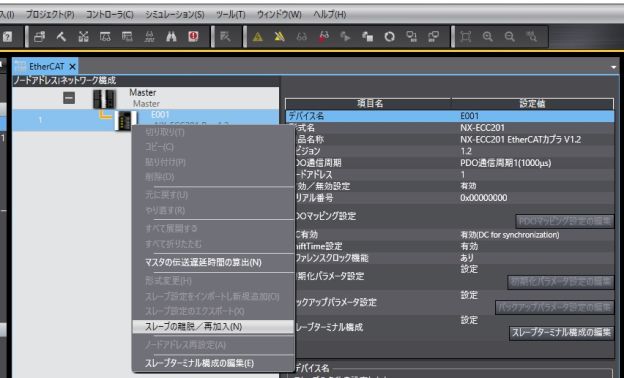
Task: Open troubleshooting with the red exclamation icon
Action: 193,37
